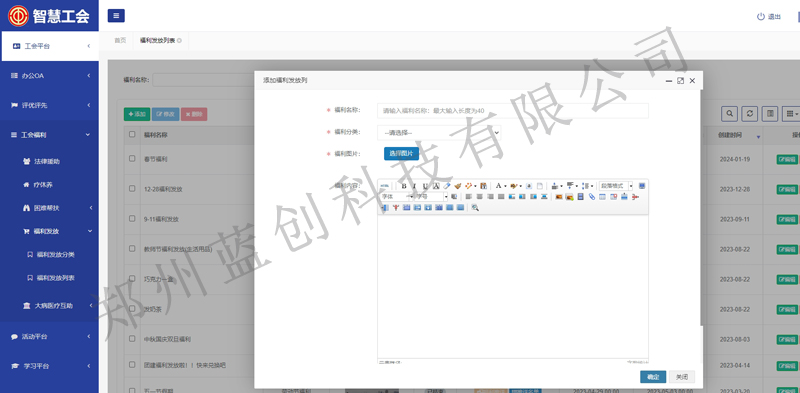Insert a video using the film icon
The image size is (800, 393).
click(x=581, y=196)
